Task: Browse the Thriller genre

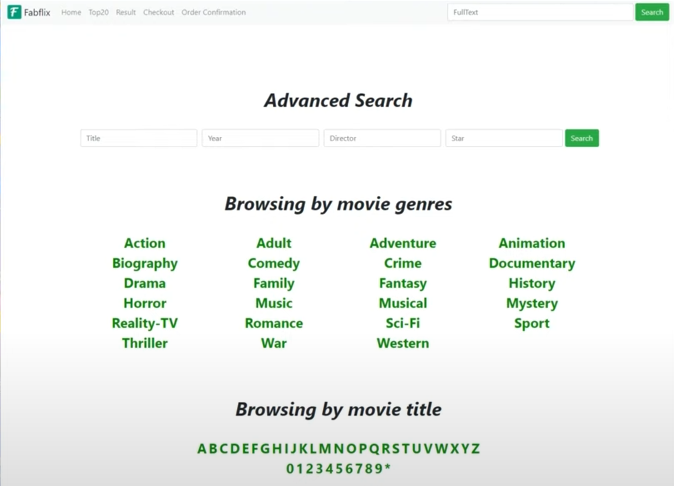Action: (145, 343)
